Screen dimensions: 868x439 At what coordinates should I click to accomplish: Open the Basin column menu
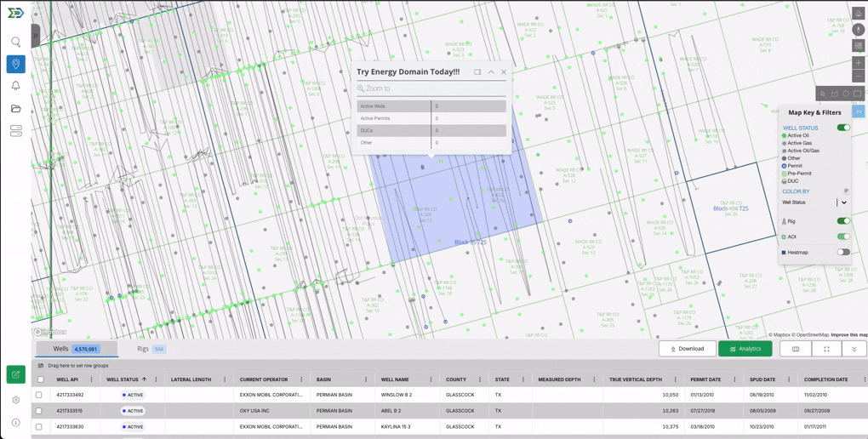[366, 379]
